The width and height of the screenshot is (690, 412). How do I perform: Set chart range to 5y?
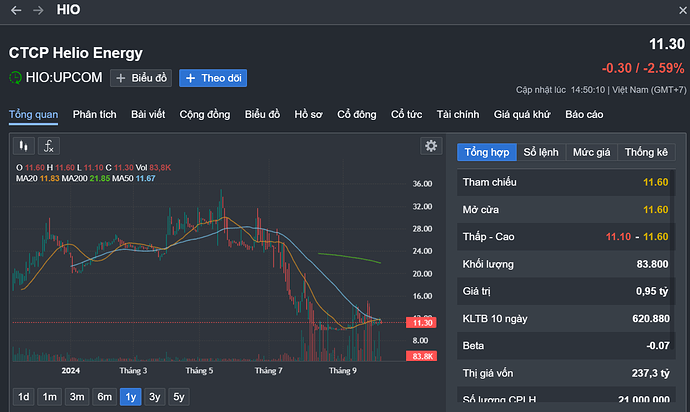point(179,397)
